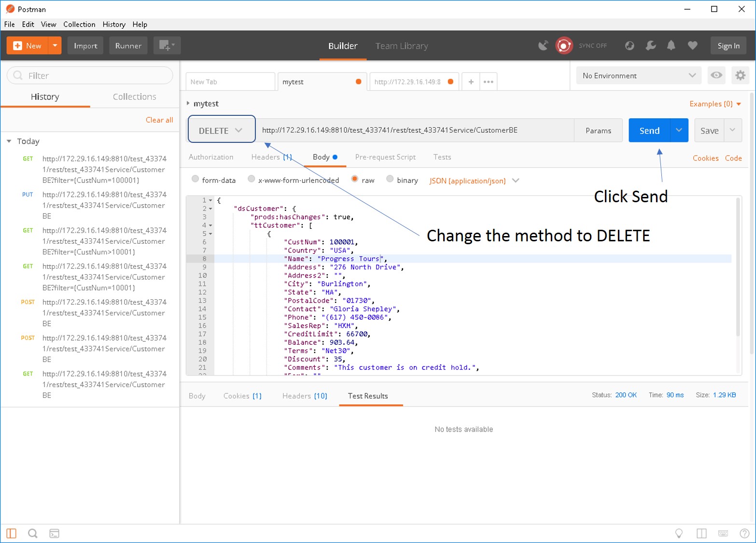The width and height of the screenshot is (756, 543).
Task: Expand the Save button dropdown arrow
Action: click(732, 130)
